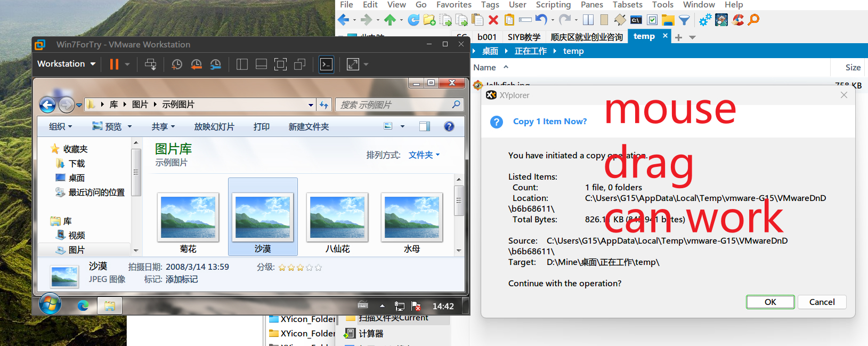Click explorer folder in Win7 taskbar

coord(110,305)
